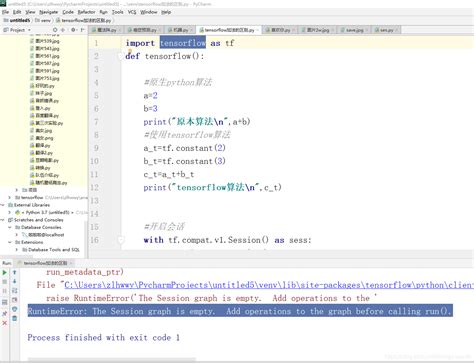Open the Refactor menu
474x363 pixels.
(x=86, y=12)
